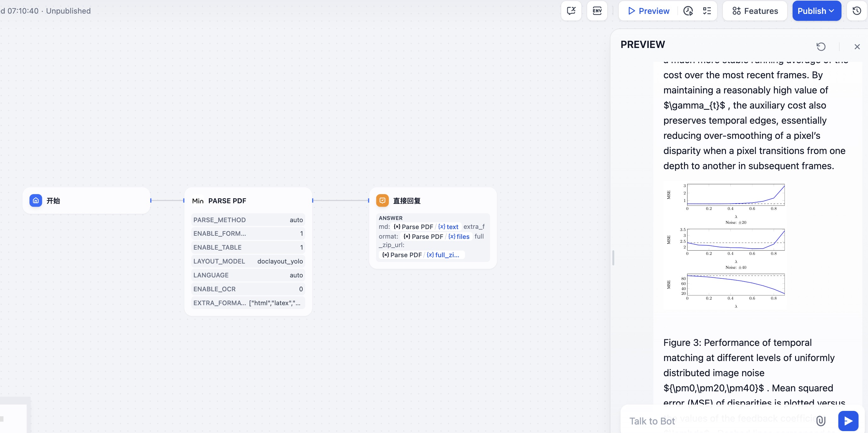This screenshot has height=433, width=868.
Task: Close the Preview panel
Action: (857, 46)
